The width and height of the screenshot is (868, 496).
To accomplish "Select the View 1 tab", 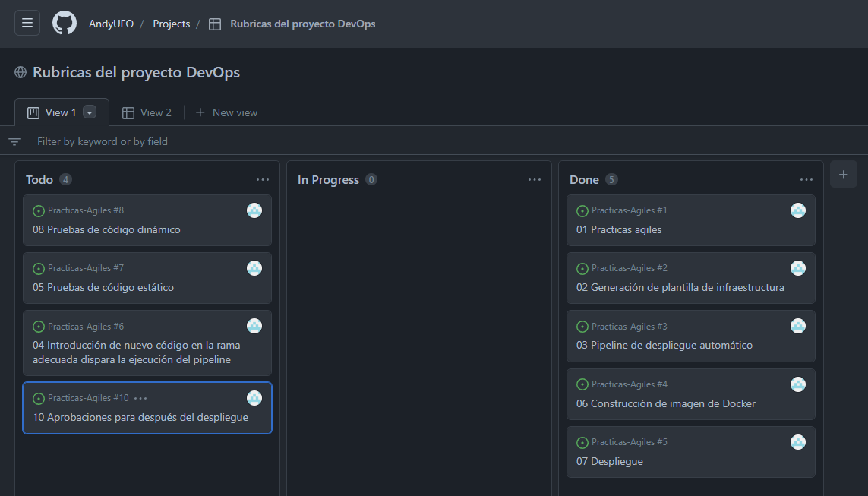I will pos(61,112).
